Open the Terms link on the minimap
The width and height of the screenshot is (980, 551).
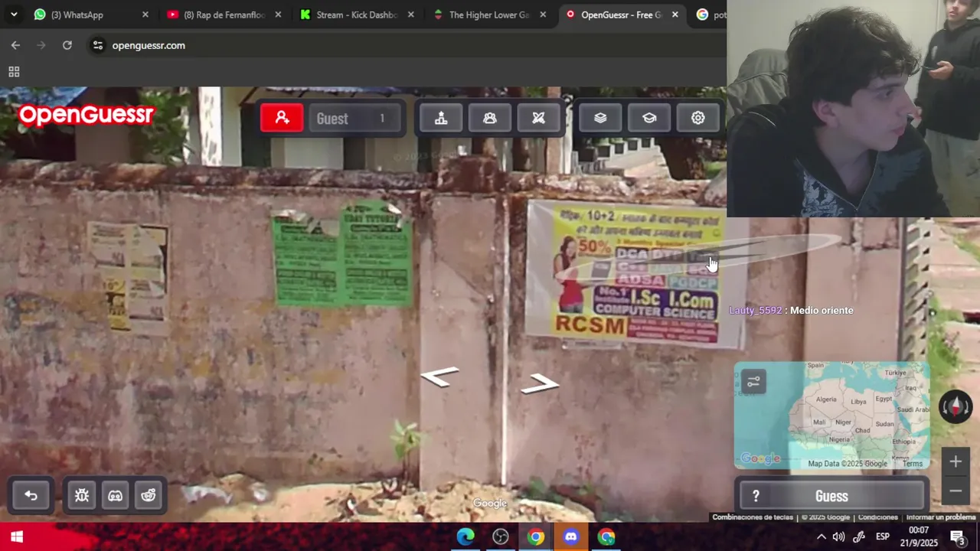[x=912, y=464]
